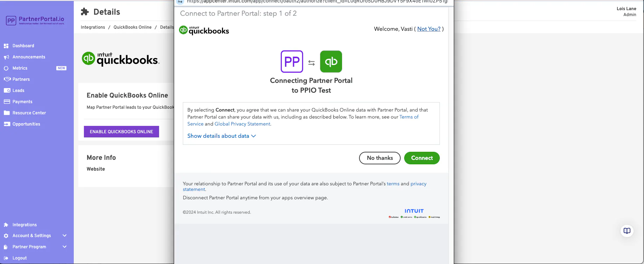This screenshot has height=264, width=644.
Task: Open Payments menu item
Action: (x=22, y=102)
